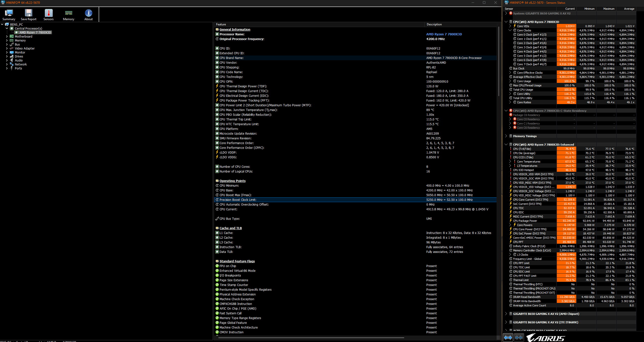Collapse the BENS_PC root tree node
Image resolution: width=644 pixels, height=342 pixels.
[2, 24]
